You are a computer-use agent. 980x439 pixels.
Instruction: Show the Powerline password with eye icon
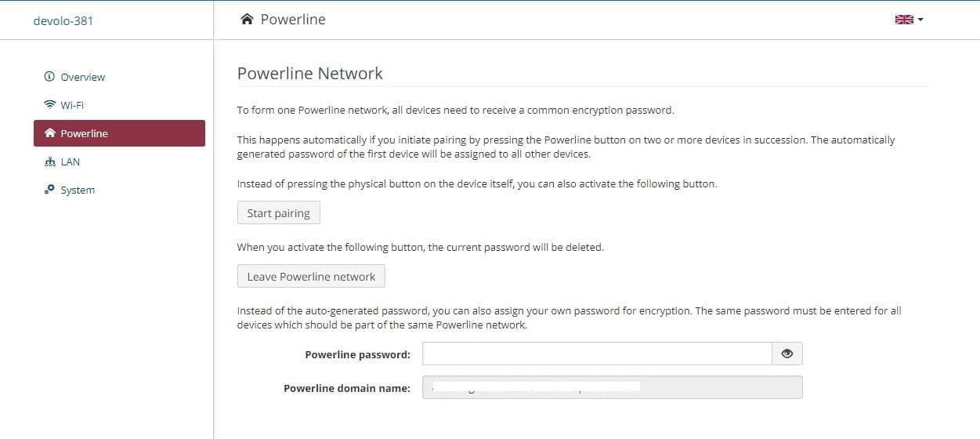[787, 354]
